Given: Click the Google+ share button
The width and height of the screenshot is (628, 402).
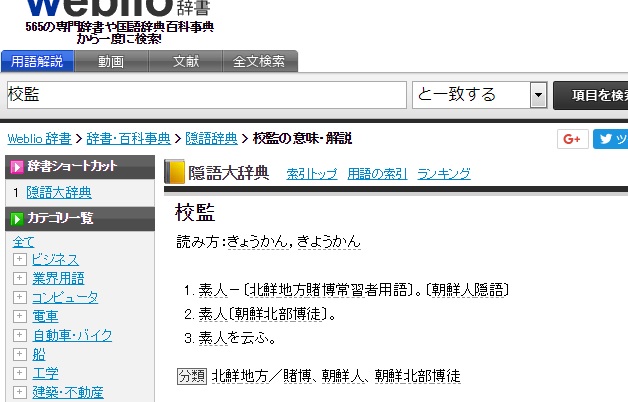Looking at the screenshot, I should (x=572, y=139).
